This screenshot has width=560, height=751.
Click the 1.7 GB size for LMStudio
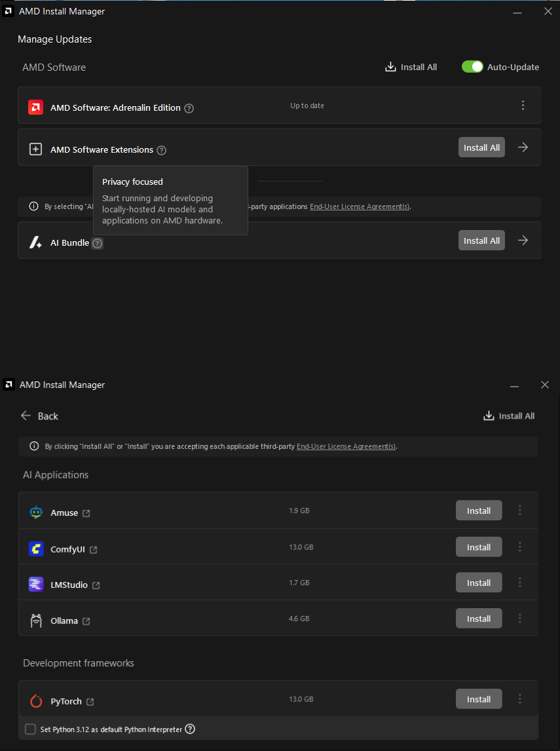(299, 583)
